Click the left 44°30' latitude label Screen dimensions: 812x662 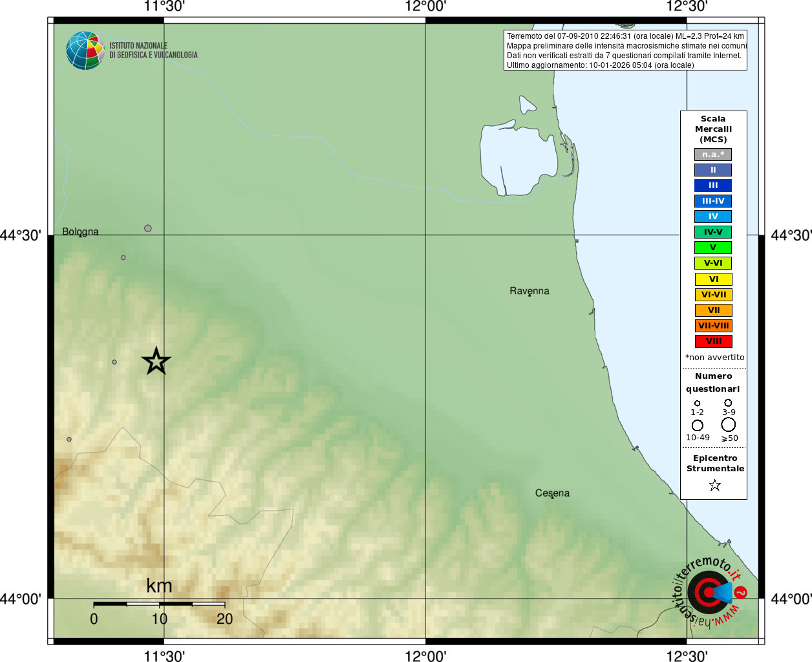coord(21,235)
